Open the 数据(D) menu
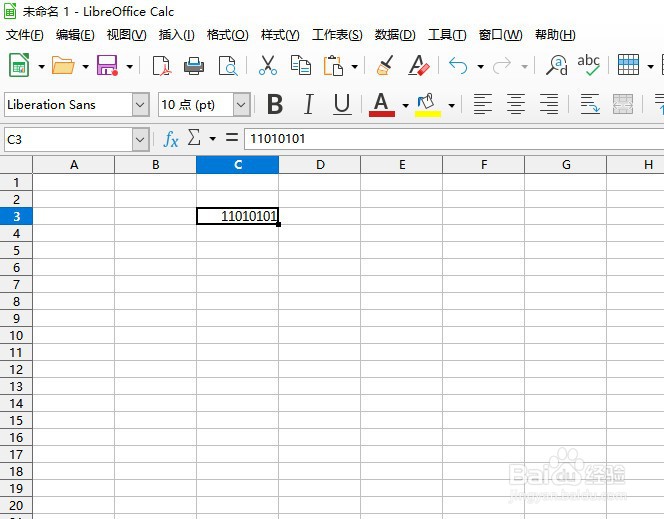The width and height of the screenshot is (664, 519). (x=395, y=35)
